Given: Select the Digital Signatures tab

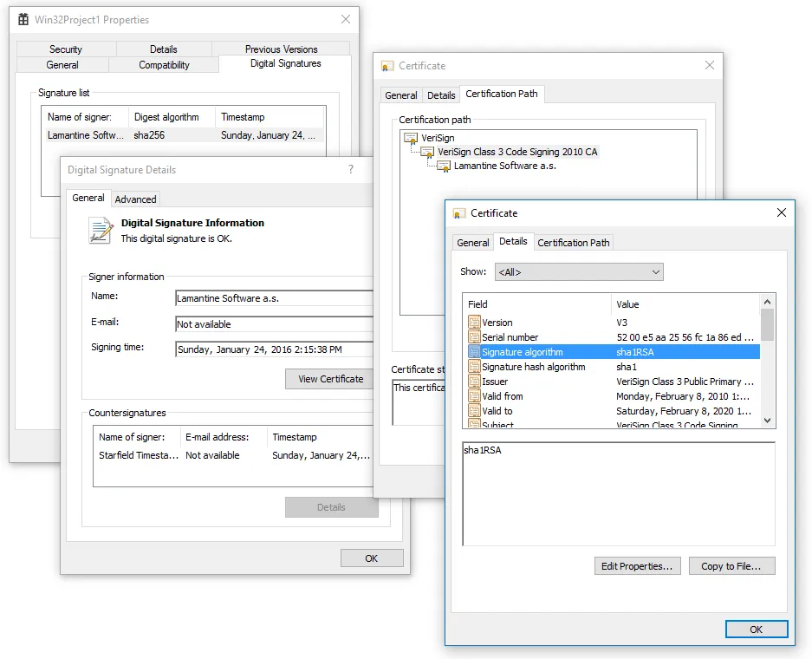Looking at the screenshot, I should click(x=285, y=63).
